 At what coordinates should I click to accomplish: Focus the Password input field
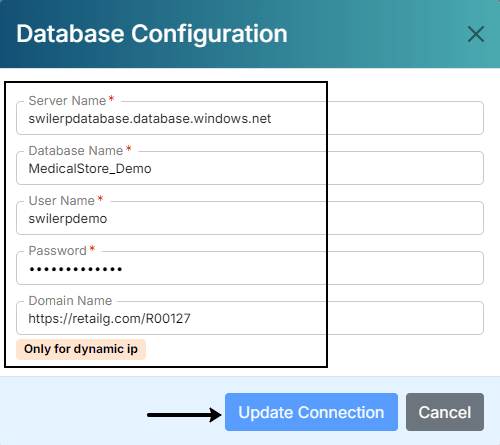point(250,268)
